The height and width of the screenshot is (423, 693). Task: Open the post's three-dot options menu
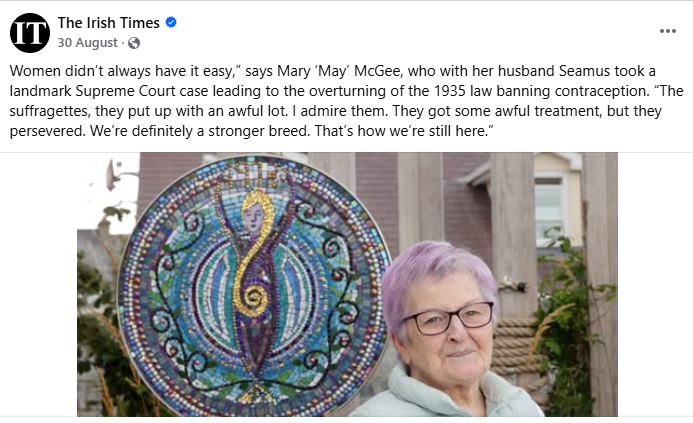click(667, 31)
